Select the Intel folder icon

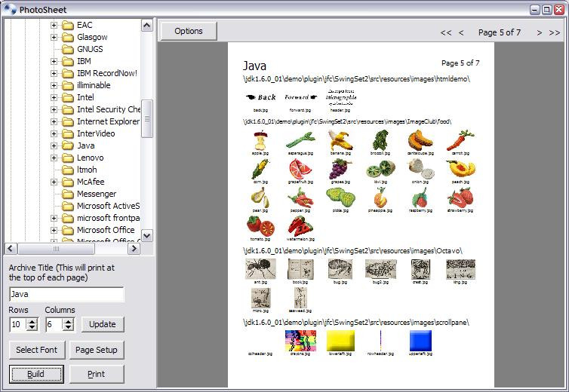(x=67, y=97)
